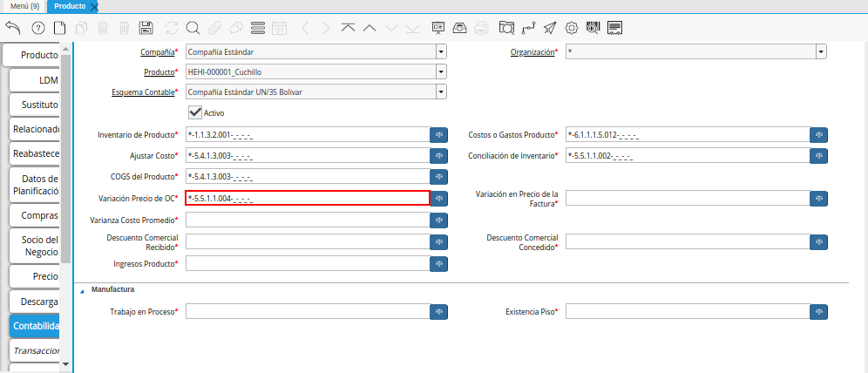The height and width of the screenshot is (373, 868).
Task: Click the Esquema Contable label link
Action: 144,92
